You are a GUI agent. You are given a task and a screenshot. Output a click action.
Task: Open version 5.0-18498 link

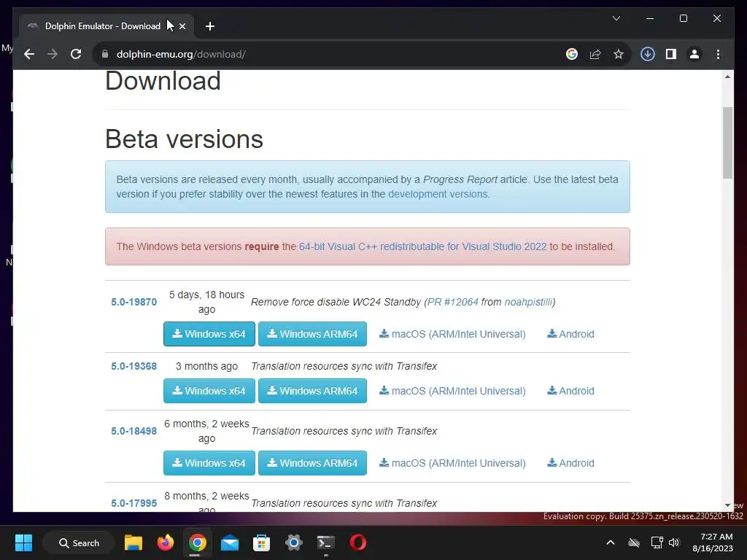tap(134, 431)
